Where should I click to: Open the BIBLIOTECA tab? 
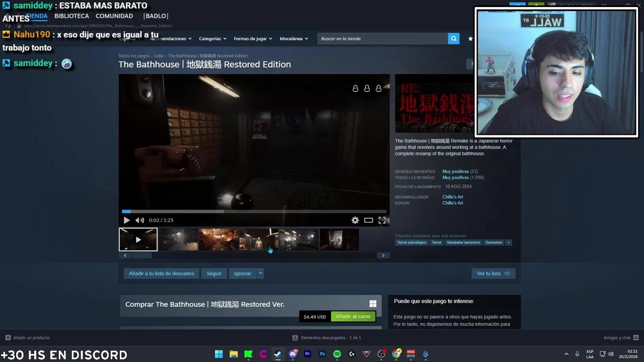coord(71,16)
